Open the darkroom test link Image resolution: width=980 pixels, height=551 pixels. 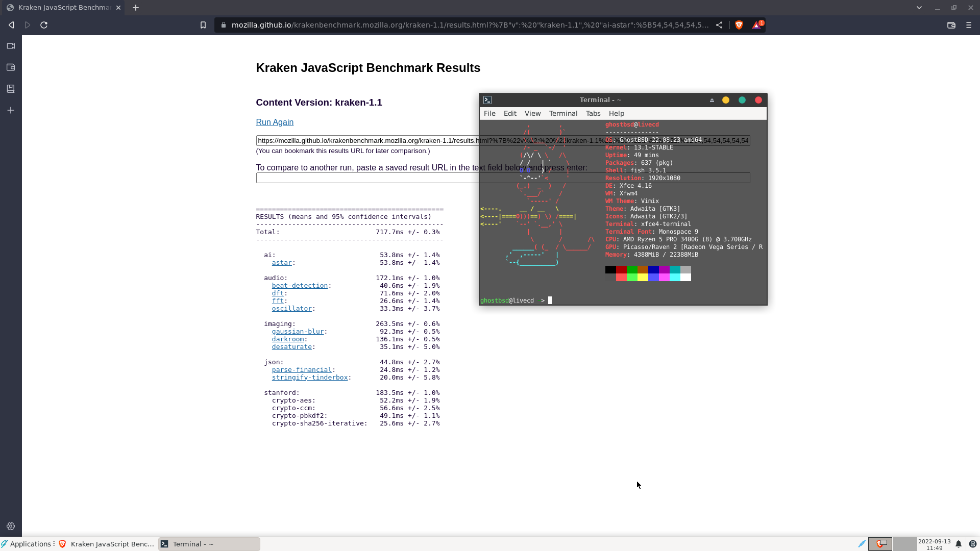click(x=288, y=339)
